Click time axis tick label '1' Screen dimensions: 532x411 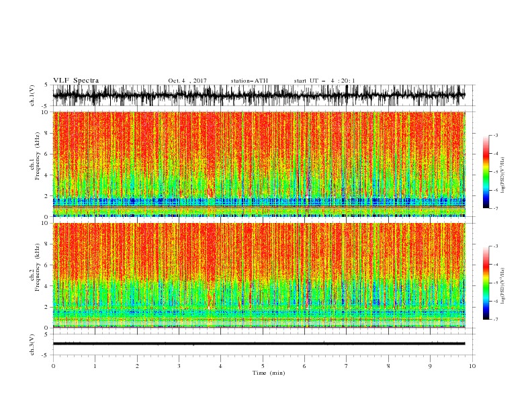pos(95,366)
